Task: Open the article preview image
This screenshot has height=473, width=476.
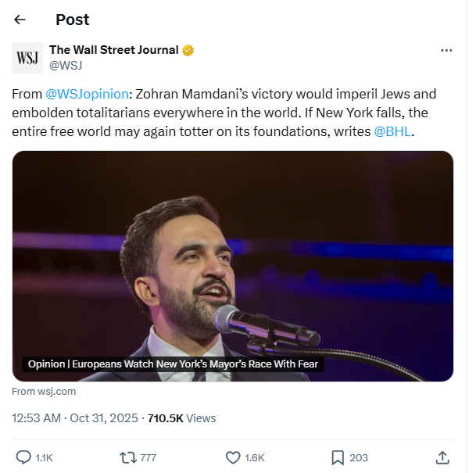Action: pos(233,250)
